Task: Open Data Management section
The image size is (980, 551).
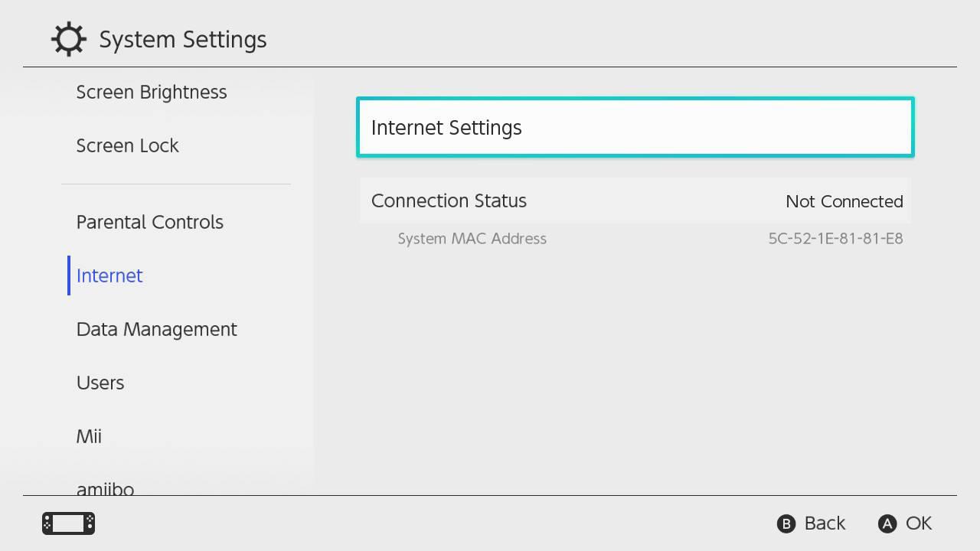Action: tap(157, 330)
